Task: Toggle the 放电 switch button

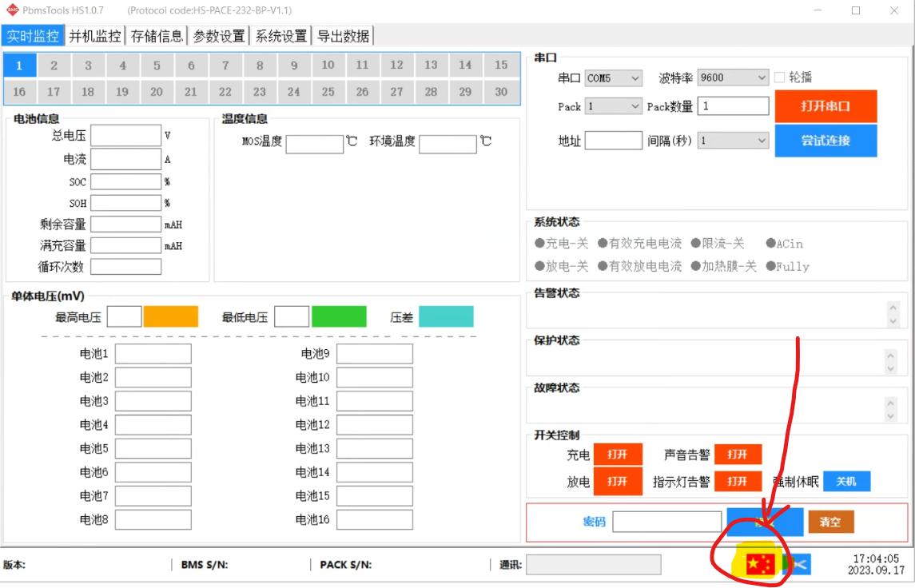Action: tap(618, 481)
